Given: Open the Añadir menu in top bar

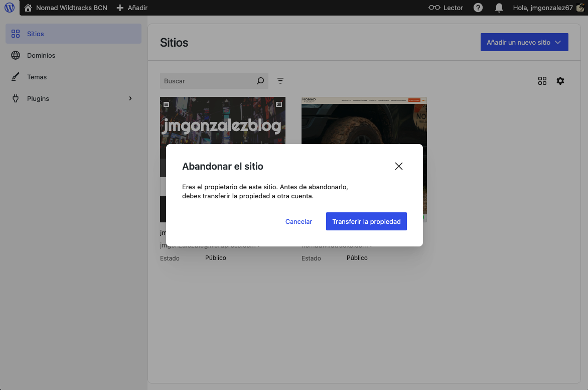Looking at the screenshot, I should 132,8.
